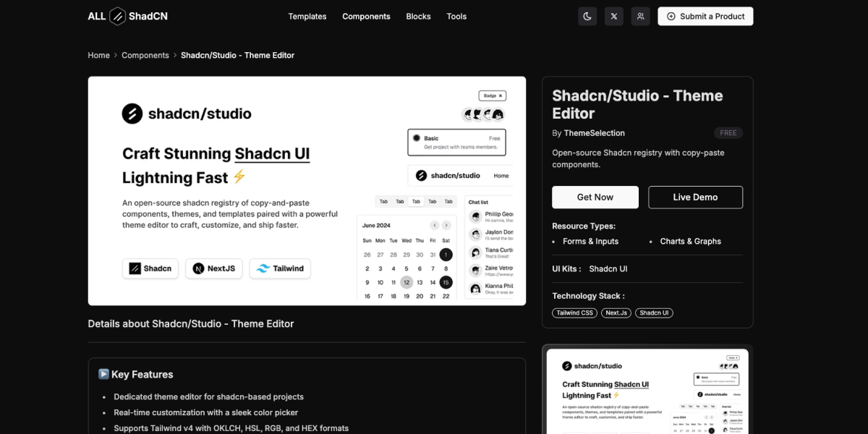The image size is (868, 434).
Task: Click 'Real-time customization with a sleek color picker'
Action: pyautogui.click(x=206, y=412)
